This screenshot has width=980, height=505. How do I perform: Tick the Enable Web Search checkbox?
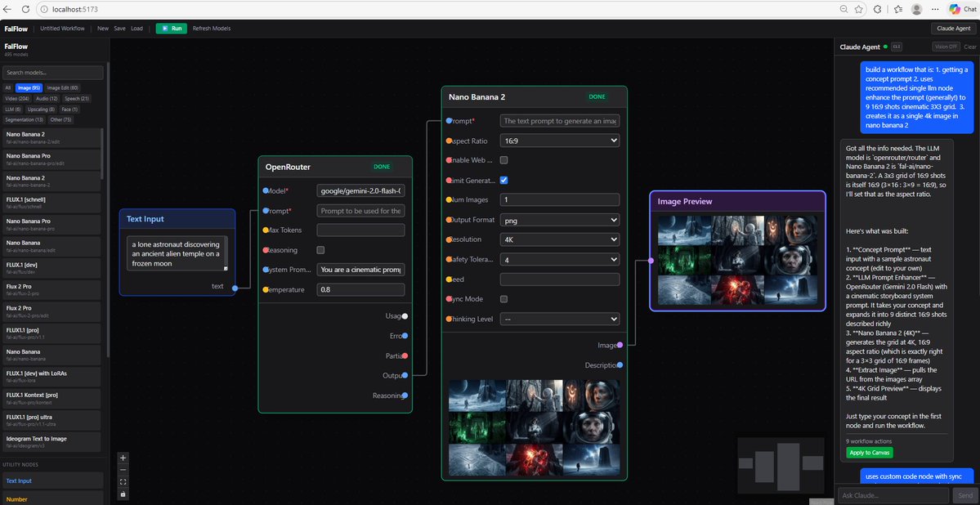(x=503, y=160)
